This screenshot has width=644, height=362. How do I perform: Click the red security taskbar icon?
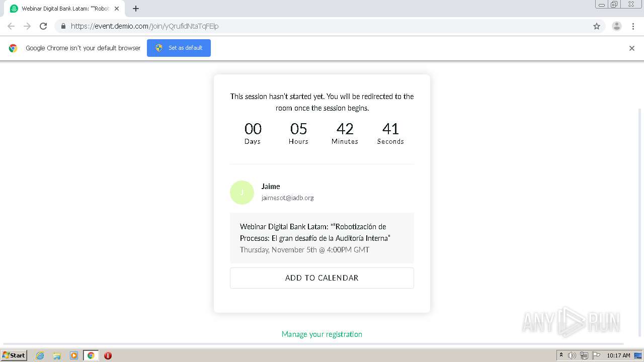(108, 355)
